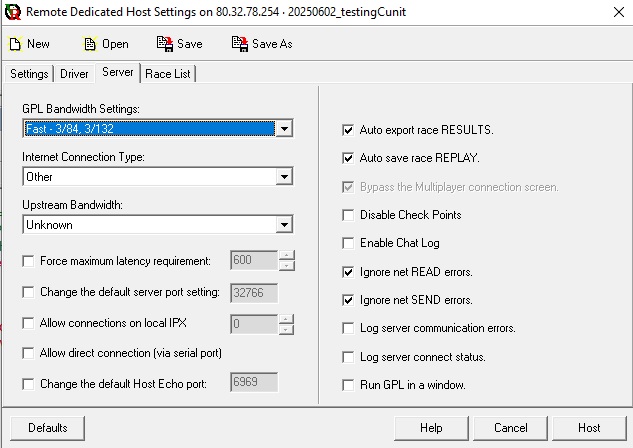This screenshot has width=633, height=448.
Task: Uncheck Ignore net READ errors
Action: 348,272
